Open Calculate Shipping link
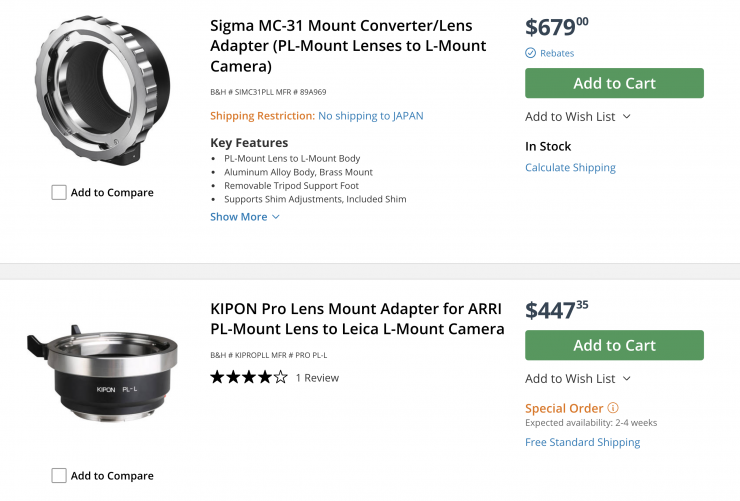740x501 pixels. (570, 167)
